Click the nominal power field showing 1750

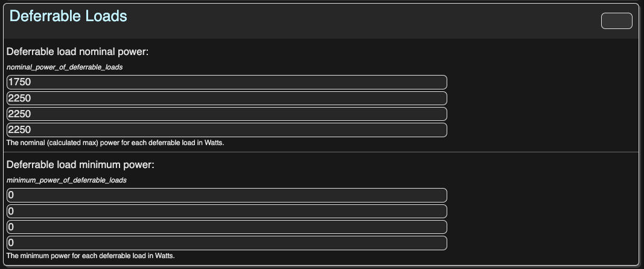[226, 82]
